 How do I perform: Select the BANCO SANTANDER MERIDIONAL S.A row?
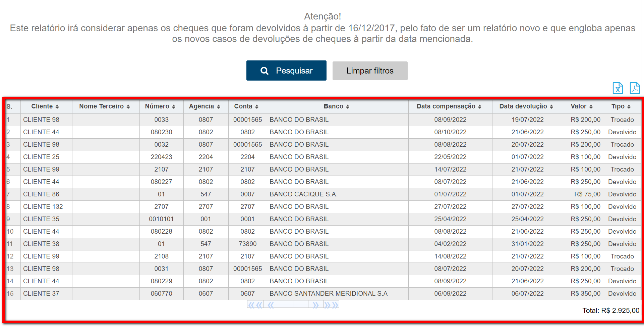328,294
